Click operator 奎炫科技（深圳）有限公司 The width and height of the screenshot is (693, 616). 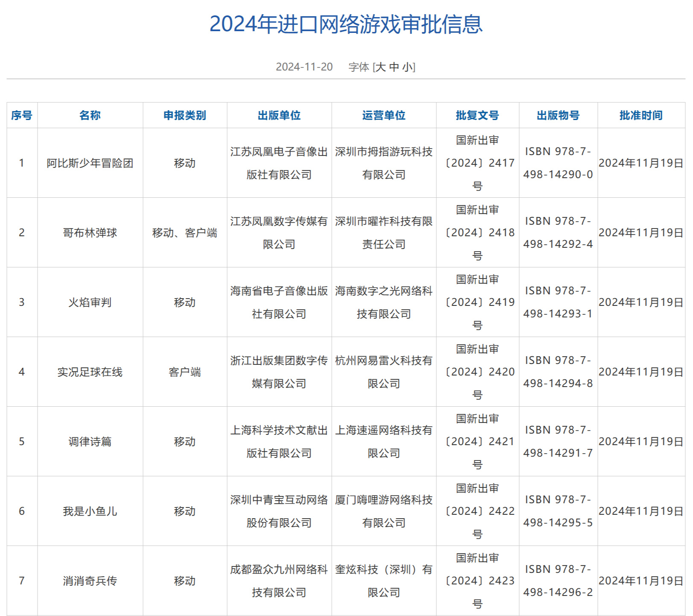384,581
